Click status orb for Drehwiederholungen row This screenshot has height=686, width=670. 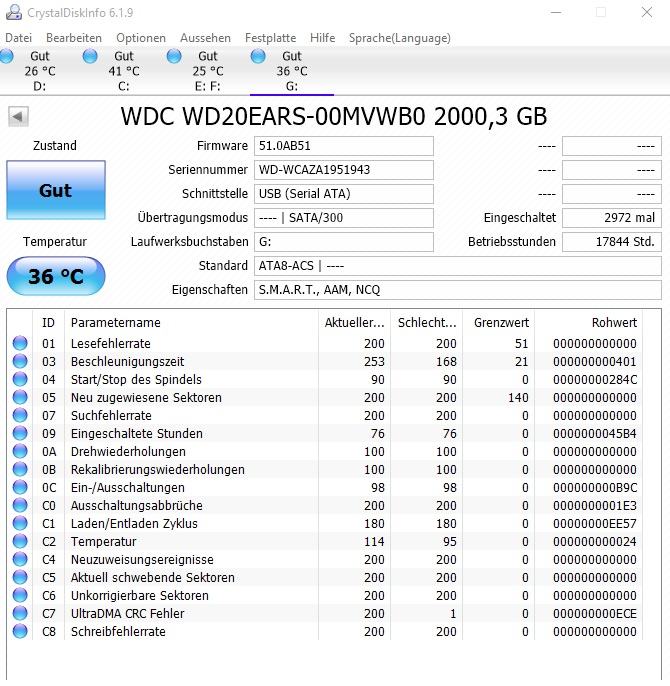[20, 451]
